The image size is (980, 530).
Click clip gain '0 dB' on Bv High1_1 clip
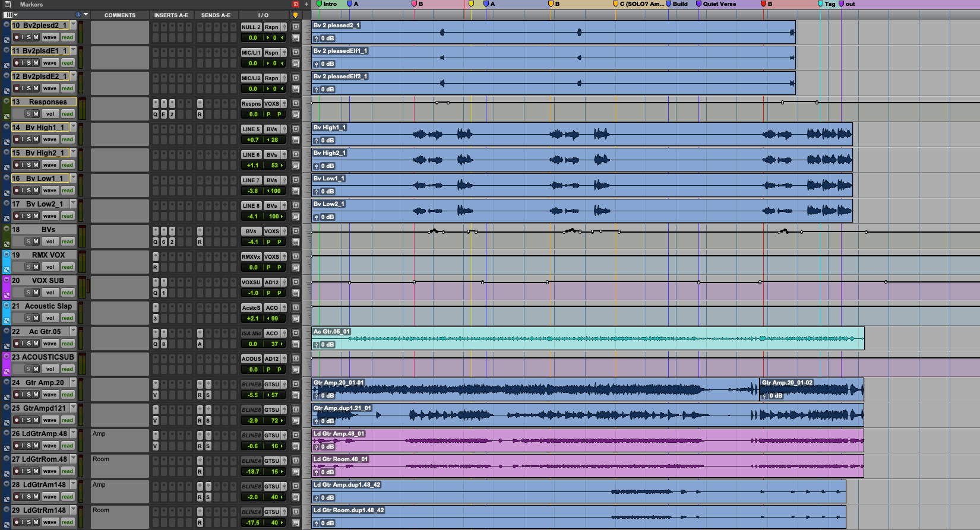(x=324, y=141)
